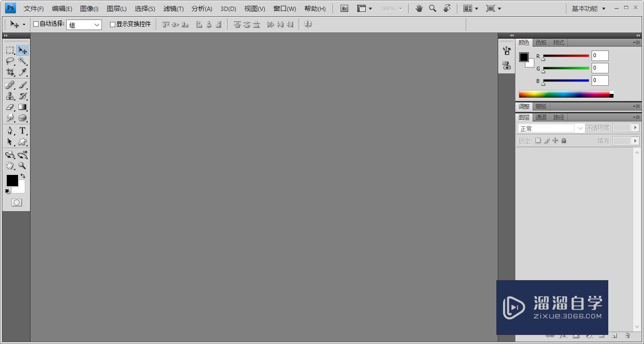Toggle lock transparent pixels in Layers panel
Image resolution: width=644 pixels, height=344 pixels.
pyautogui.click(x=538, y=141)
